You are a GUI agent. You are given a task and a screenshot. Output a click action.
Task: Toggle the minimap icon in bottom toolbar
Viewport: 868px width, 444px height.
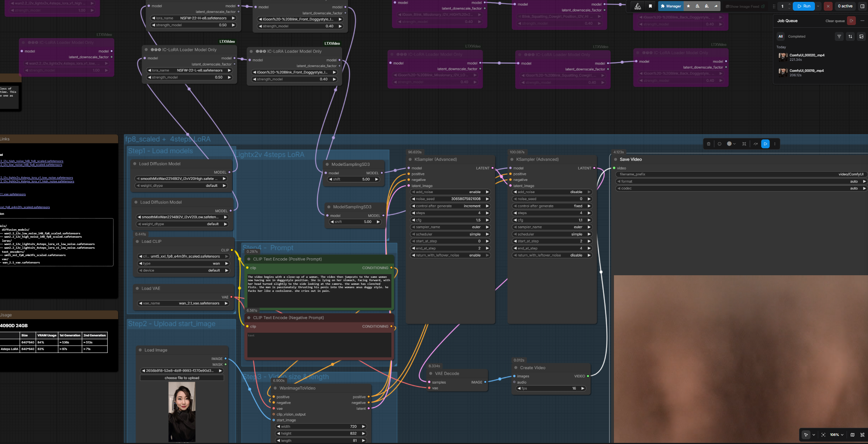[x=852, y=435]
